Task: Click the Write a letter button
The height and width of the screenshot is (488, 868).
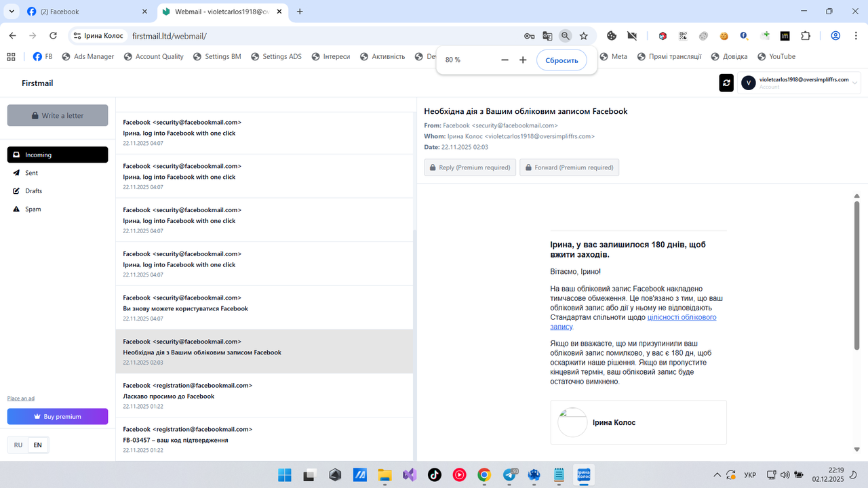Action: (57, 115)
